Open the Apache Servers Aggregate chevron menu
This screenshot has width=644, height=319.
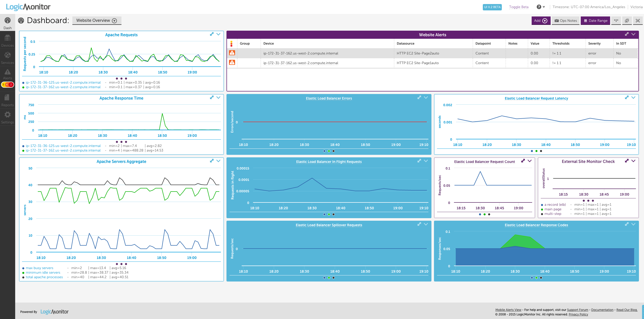pos(218,161)
